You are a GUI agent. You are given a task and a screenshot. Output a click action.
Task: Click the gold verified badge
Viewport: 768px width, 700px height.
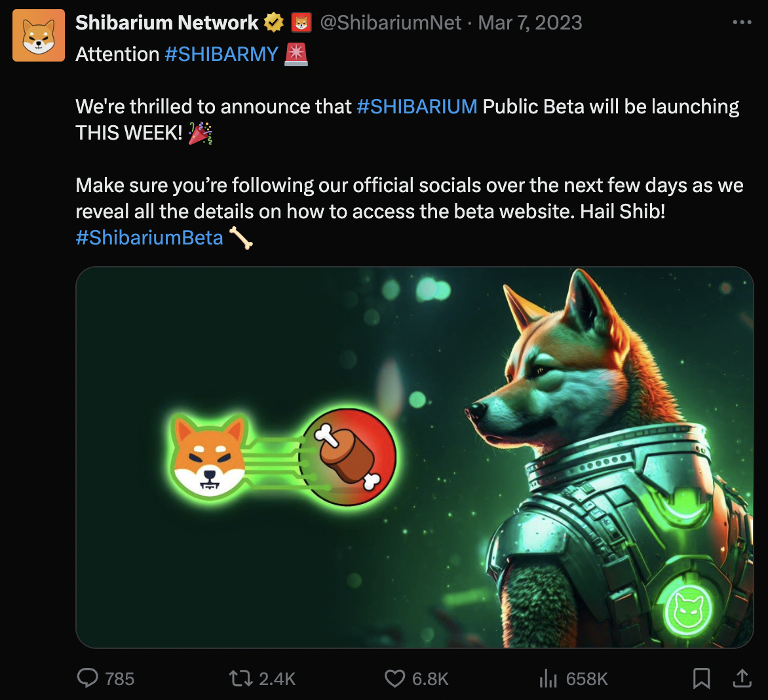click(274, 23)
